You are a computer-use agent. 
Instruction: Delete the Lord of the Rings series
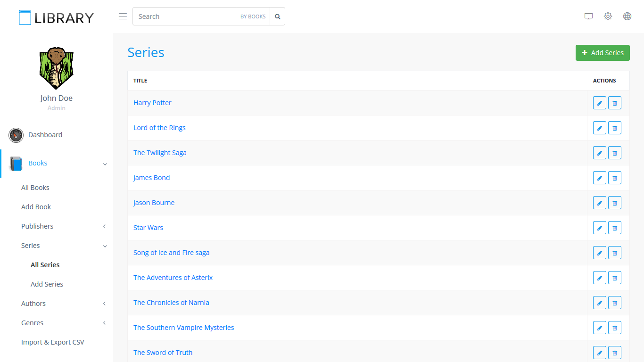614,128
